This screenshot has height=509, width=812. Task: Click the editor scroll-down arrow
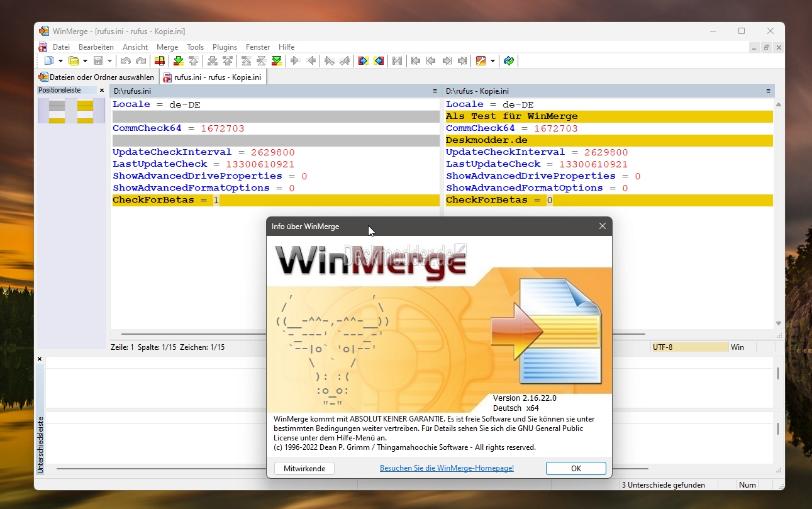pyautogui.click(x=779, y=323)
